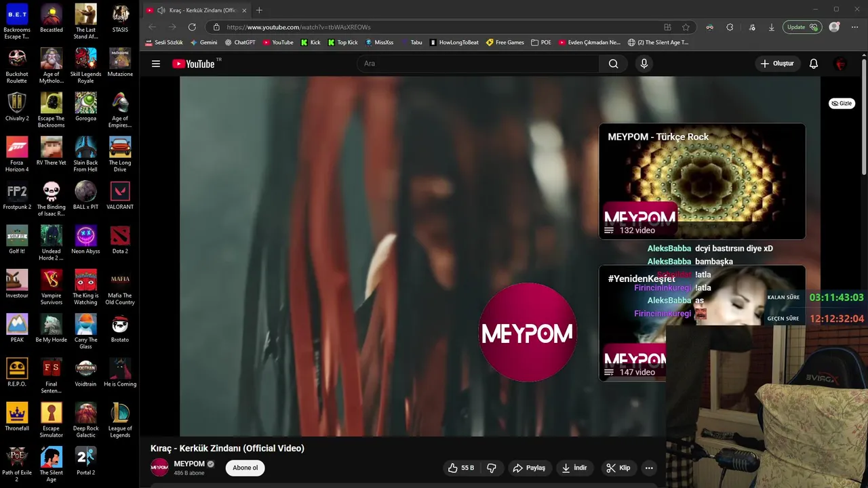Image resolution: width=868 pixels, height=488 pixels.
Task: Subscribe with the Abone ol button
Action: [245, 468]
